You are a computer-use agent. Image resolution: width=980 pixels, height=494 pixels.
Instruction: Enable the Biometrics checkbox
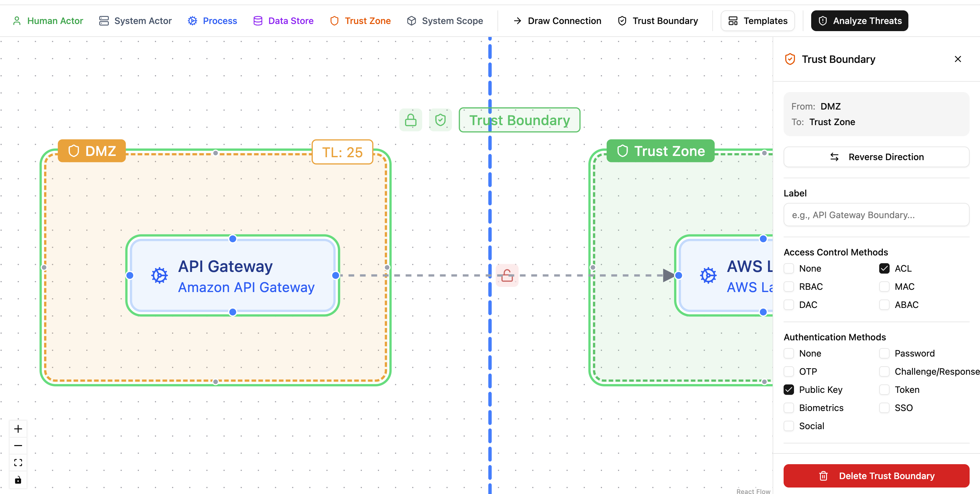789,407
